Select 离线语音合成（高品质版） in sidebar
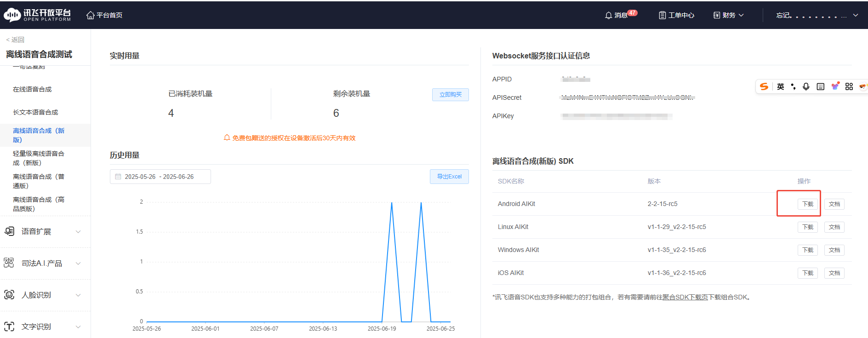This screenshot has width=868, height=338. [39, 204]
